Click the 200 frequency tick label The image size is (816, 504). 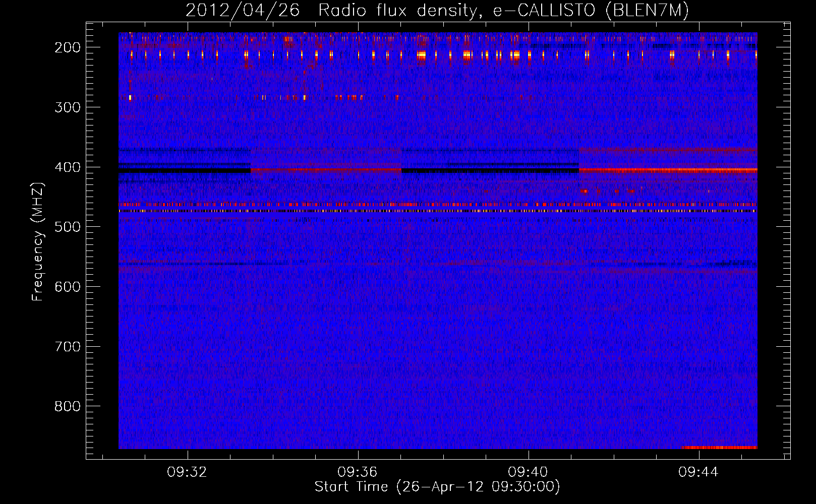click(x=68, y=47)
